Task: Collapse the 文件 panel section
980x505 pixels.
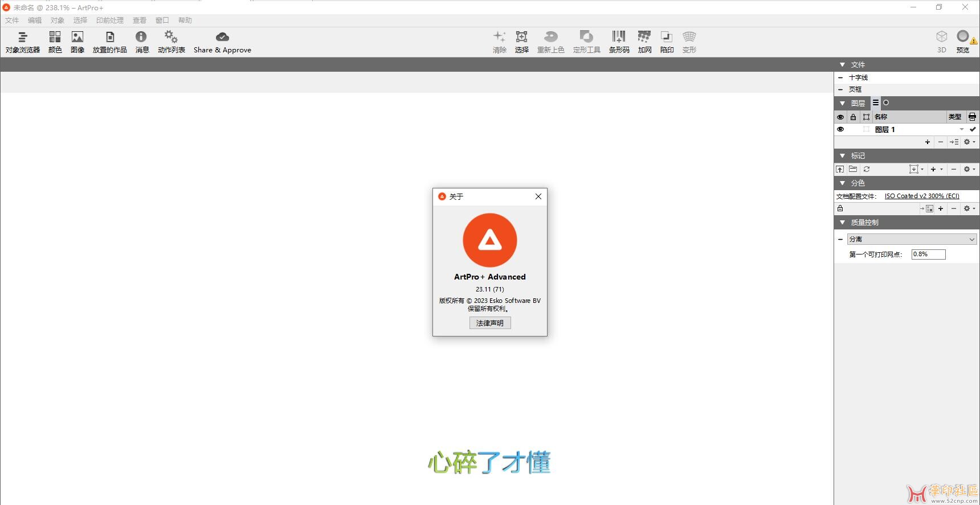Action: [x=842, y=65]
